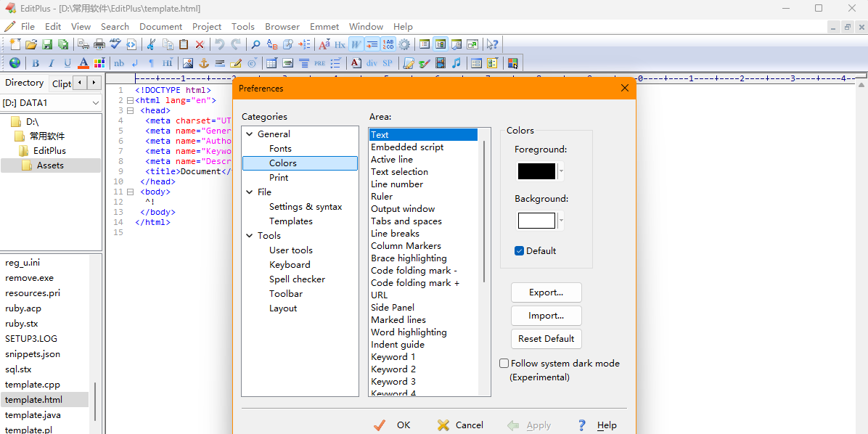Open the Foreground color dropdown arrow
Screen dimensions: 868x434
tap(561, 171)
